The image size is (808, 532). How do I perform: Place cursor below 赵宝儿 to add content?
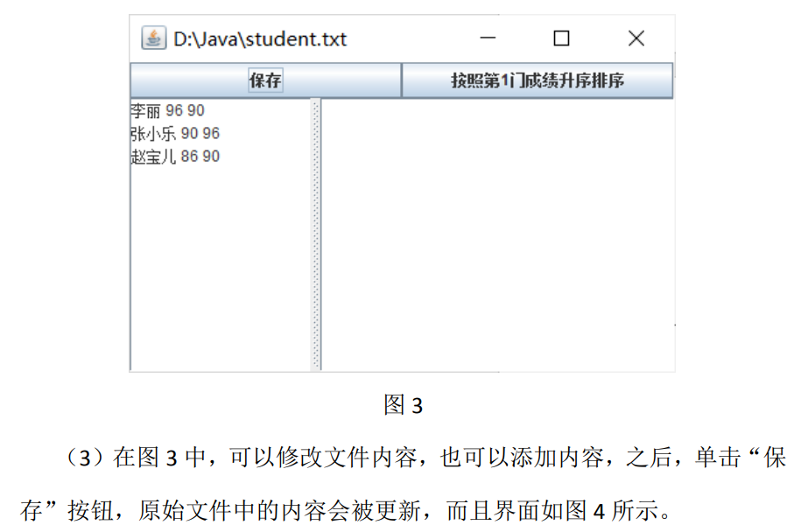click(175, 175)
